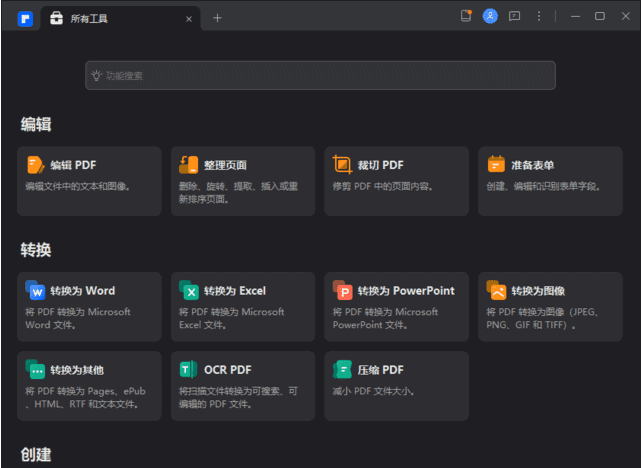The height and width of the screenshot is (468, 643).
Task: Click the 压缩 PDF icon
Action: (342, 370)
